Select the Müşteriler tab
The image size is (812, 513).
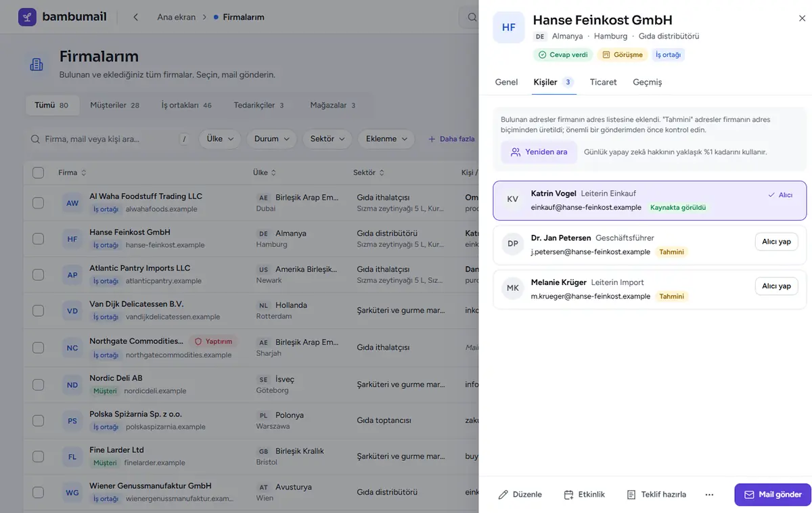tap(114, 105)
